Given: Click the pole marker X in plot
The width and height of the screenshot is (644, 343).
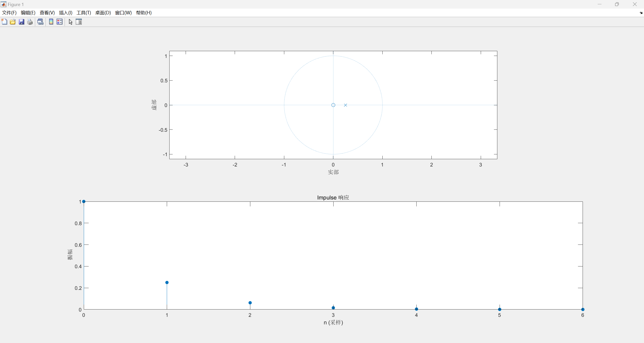Looking at the screenshot, I should click(x=345, y=105).
